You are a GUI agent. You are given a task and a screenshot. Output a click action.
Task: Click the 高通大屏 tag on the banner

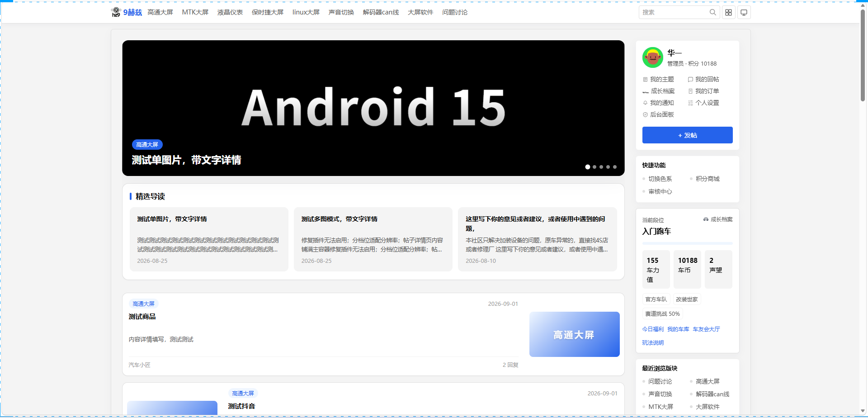tap(147, 145)
